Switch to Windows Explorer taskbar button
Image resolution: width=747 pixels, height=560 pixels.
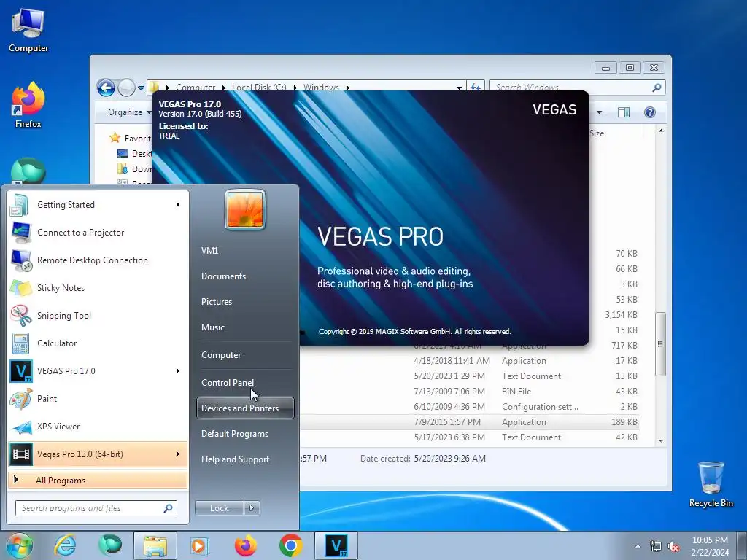point(155,546)
